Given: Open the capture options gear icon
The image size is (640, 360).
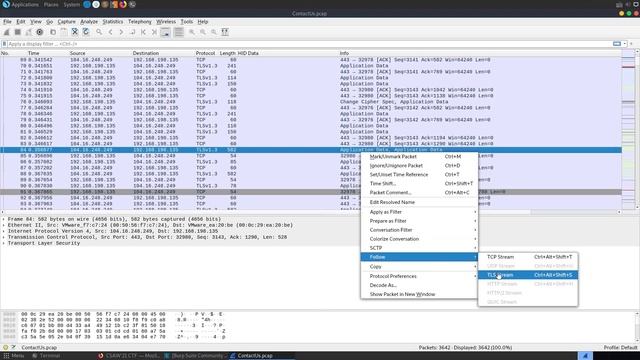Looking at the screenshot, I should [40, 32].
